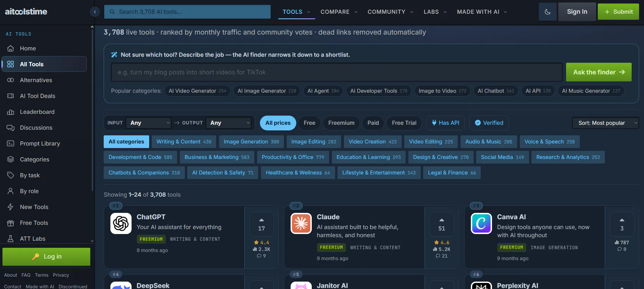This screenshot has width=644, height=289.
Task: Expand the Community navigation menu
Action: pos(390,12)
